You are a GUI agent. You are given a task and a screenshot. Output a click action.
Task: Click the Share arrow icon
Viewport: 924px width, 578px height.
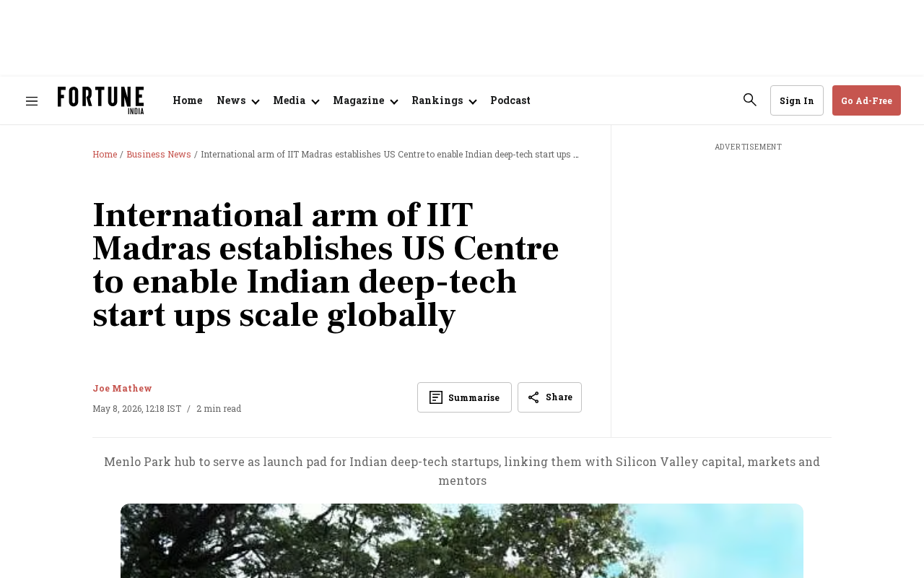pyautogui.click(x=533, y=397)
